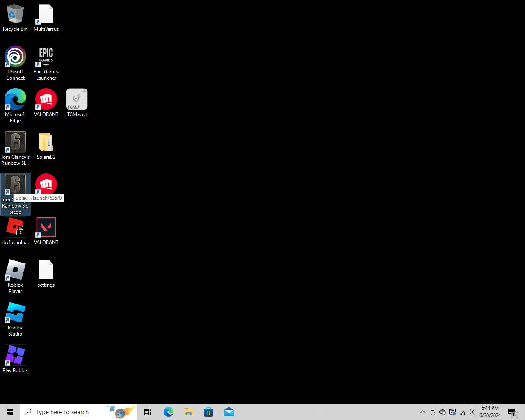Launch Microsoft Edge from the taskbar
The height and width of the screenshot is (420, 525).
click(x=168, y=412)
